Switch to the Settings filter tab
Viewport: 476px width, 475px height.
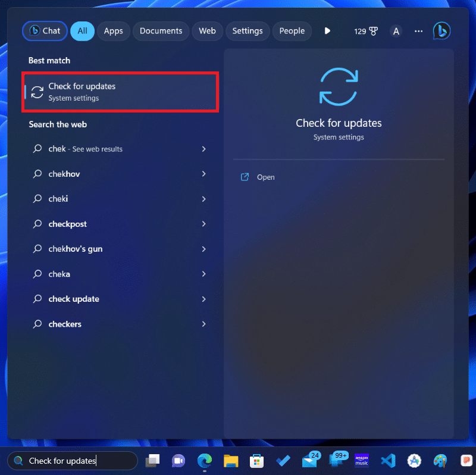coord(247,31)
